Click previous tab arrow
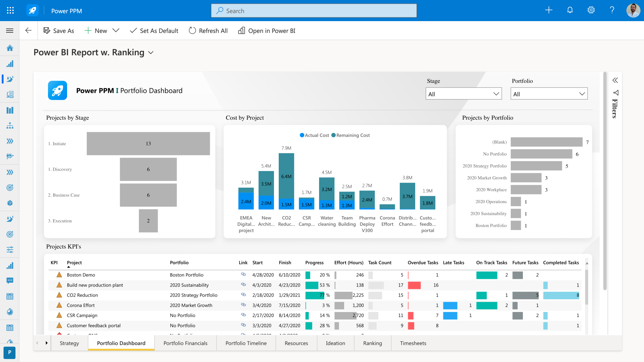 (37, 343)
